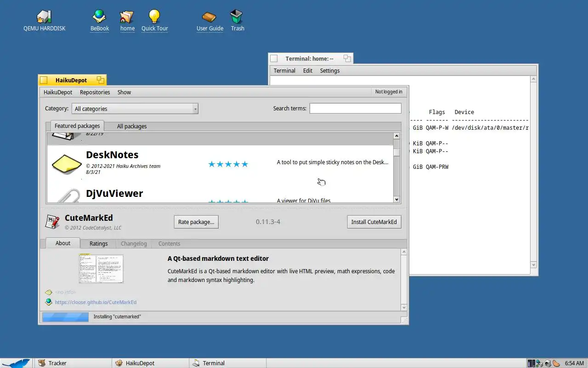Click the globe icon beside the website URL

coord(49,302)
